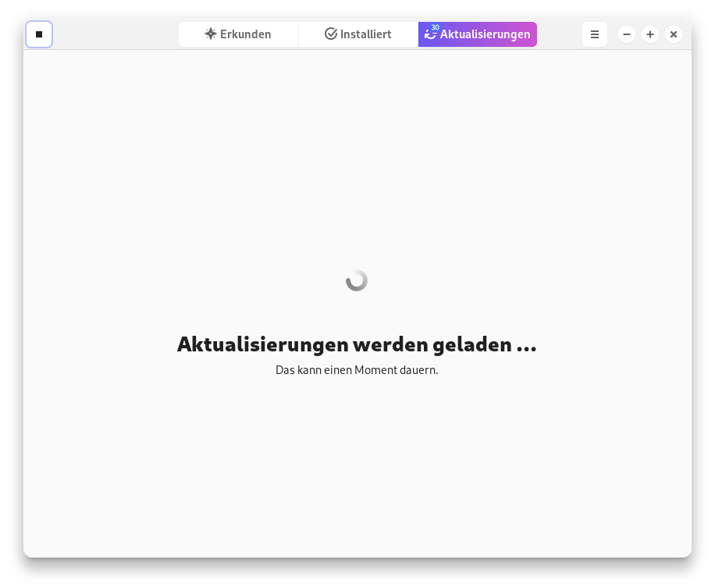Click the refresh icon on the Aktualisierungen tab

click(431, 34)
